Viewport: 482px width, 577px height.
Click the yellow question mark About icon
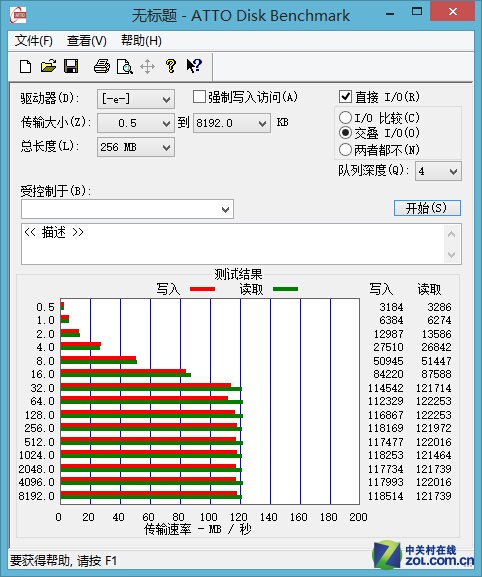(x=170, y=66)
